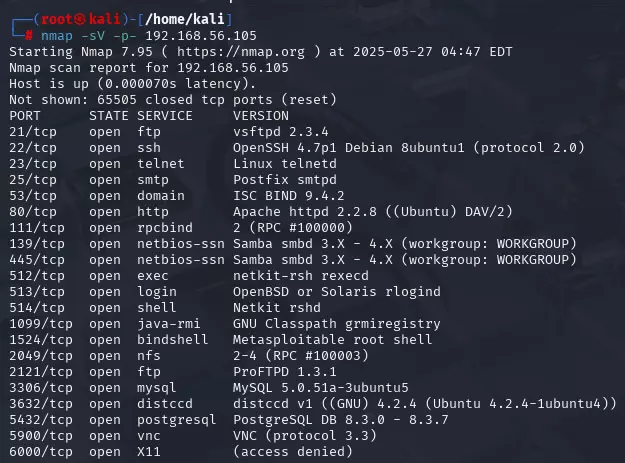Click the VNC (protocol 3.3) text
The height and width of the screenshot is (463, 625).
pyautogui.click(x=305, y=436)
